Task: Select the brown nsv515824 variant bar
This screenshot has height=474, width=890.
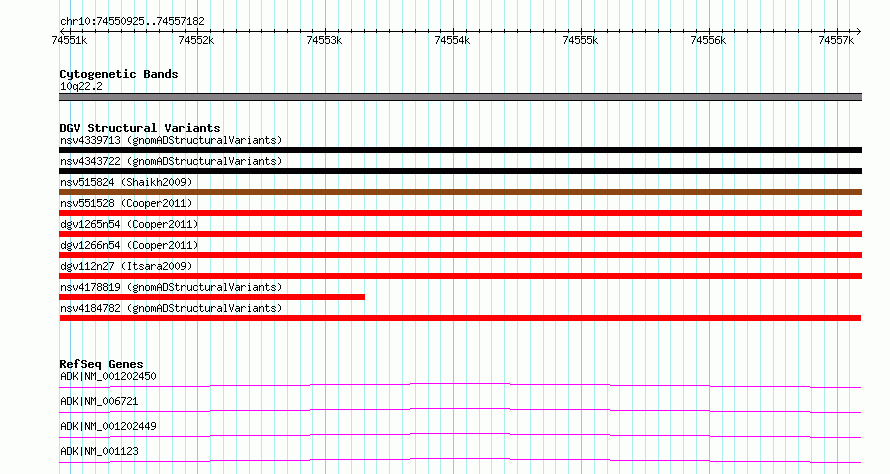Action: 460,192
